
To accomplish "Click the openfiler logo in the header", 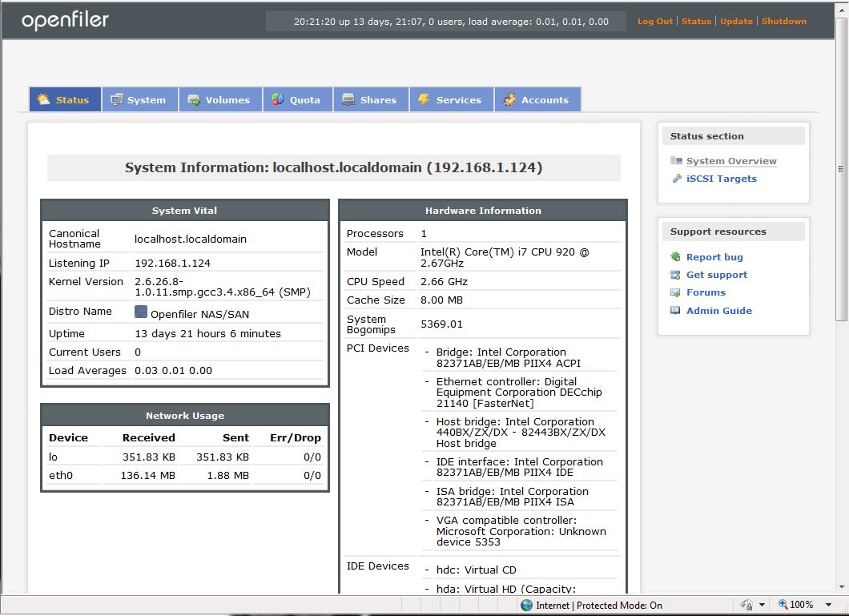I will (x=65, y=21).
